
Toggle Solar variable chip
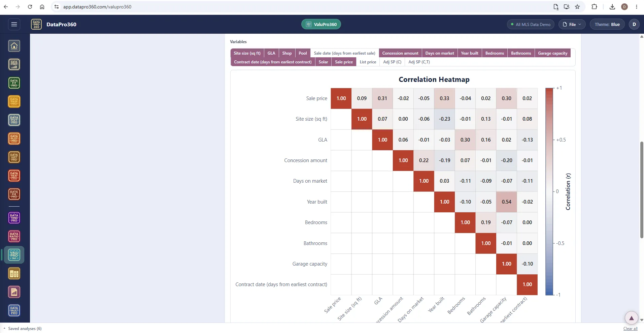(323, 62)
